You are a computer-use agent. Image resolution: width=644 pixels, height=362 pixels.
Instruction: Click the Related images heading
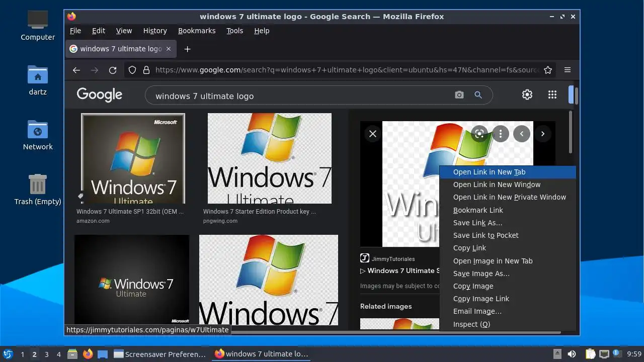386,306
